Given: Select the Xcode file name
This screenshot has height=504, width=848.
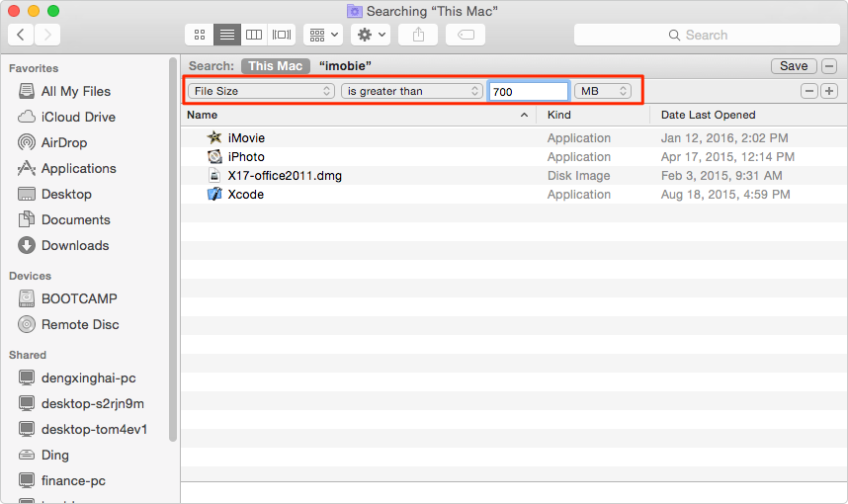Looking at the screenshot, I should pos(245,195).
